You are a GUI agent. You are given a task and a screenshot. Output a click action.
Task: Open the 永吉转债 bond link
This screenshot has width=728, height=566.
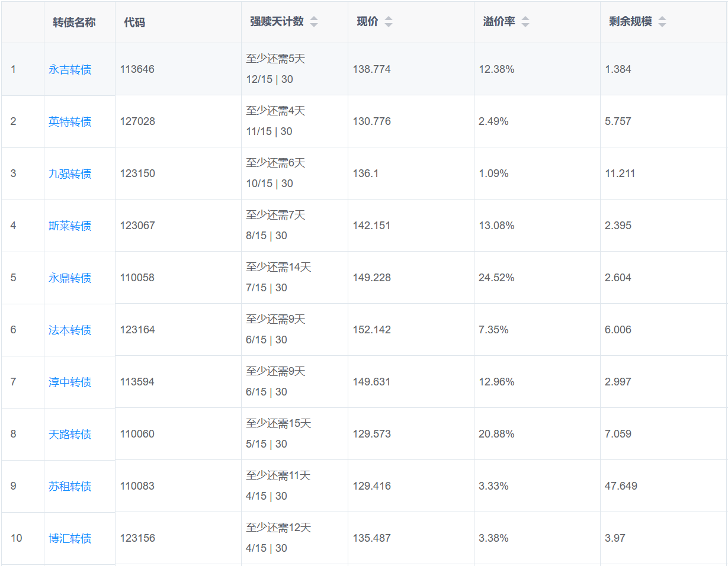[70, 70]
